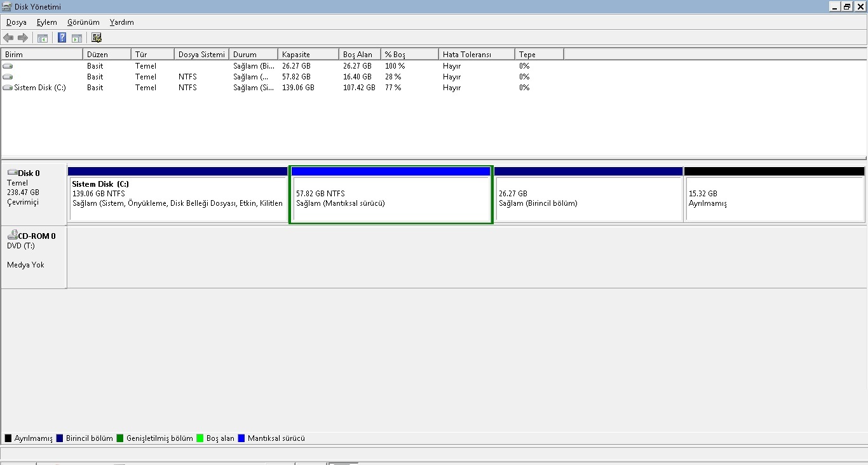
Task: Select the 15.32 GB Ayrılmamış unallocated space
Action: pyautogui.click(x=774, y=198)
